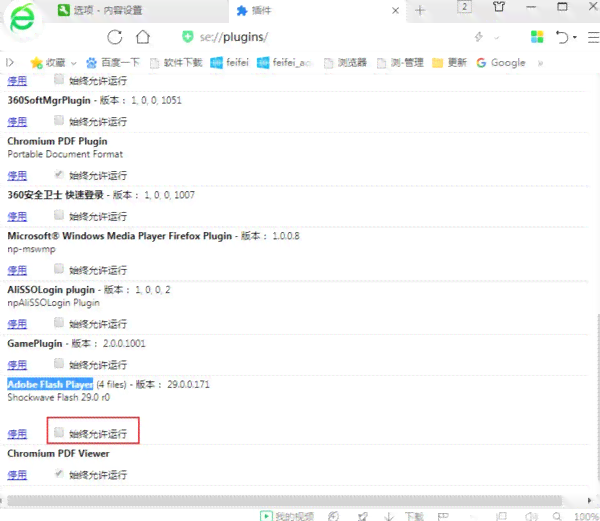The height and width of the screenshot is (521, 600).
Task: Disable 360安全卫士 快速登录 via 停用
Action: tap(17, 217)
